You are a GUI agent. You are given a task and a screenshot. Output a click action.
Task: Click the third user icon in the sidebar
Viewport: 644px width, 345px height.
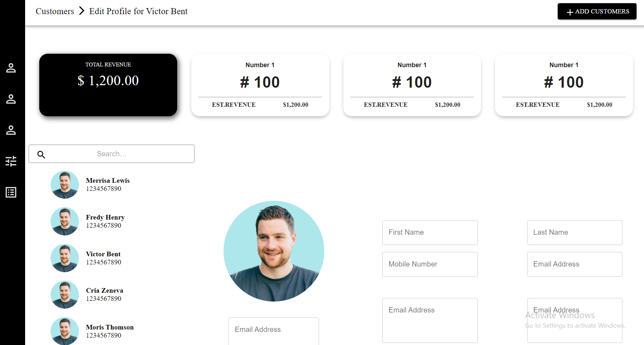click(11, 130)
